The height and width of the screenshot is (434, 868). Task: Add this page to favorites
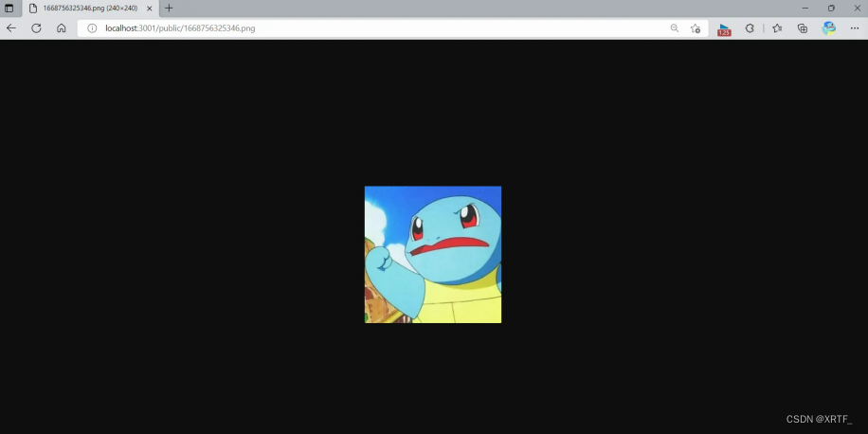[x=696, y=28]
